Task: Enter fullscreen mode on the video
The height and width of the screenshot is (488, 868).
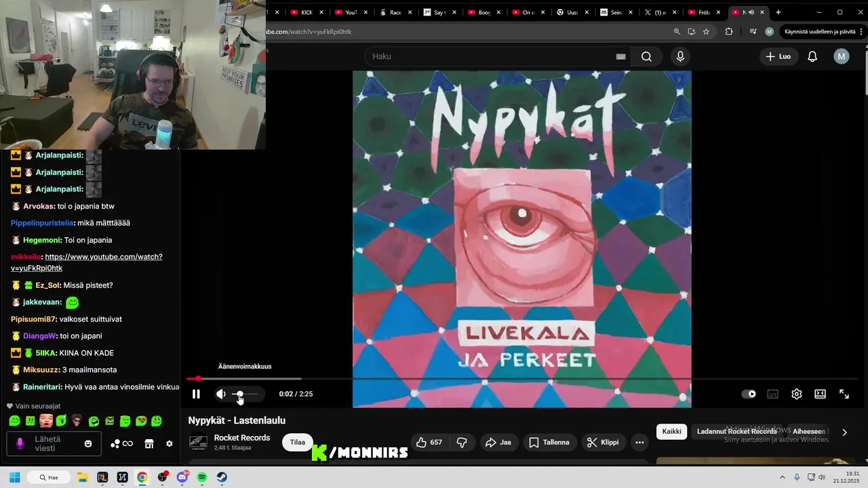Action: click(844, 394)
